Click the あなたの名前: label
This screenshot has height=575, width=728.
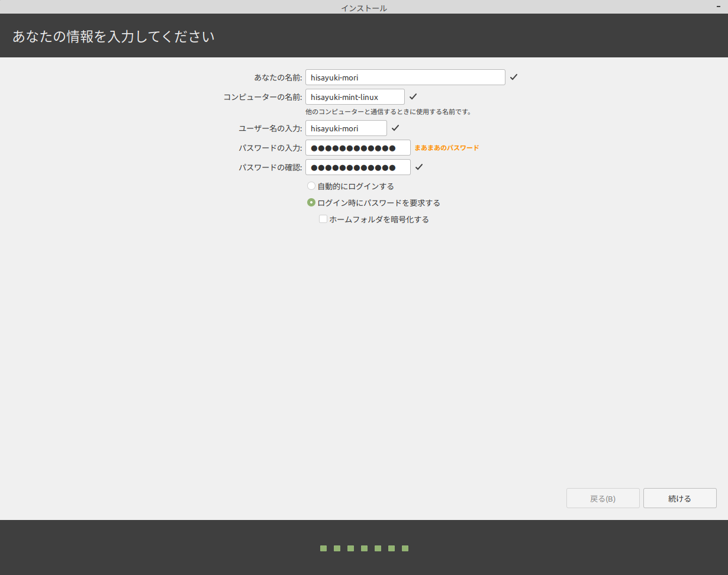(x=278, y=77)
